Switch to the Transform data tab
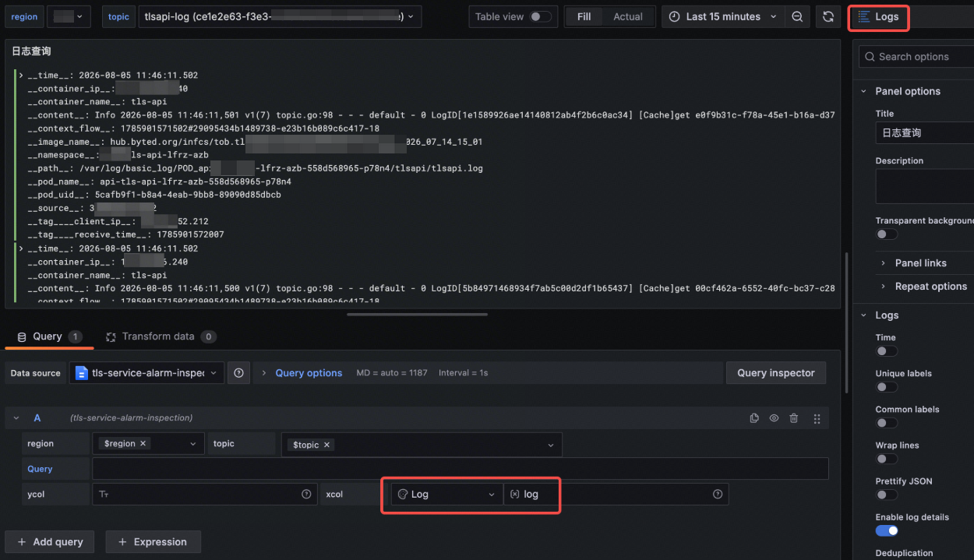Screen dimensions: 974x560 click(x=161, y=336)
